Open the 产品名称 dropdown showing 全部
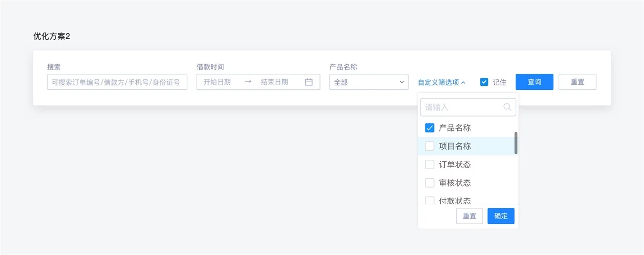The height and width of the screenshot is (255, 644). point(369,82)
